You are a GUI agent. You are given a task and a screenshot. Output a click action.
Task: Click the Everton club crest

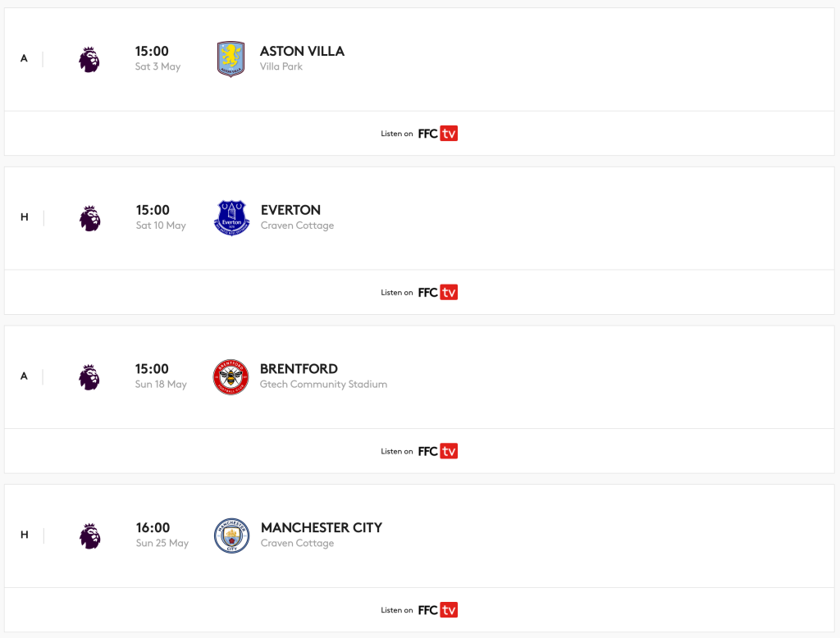coord(231,218)
